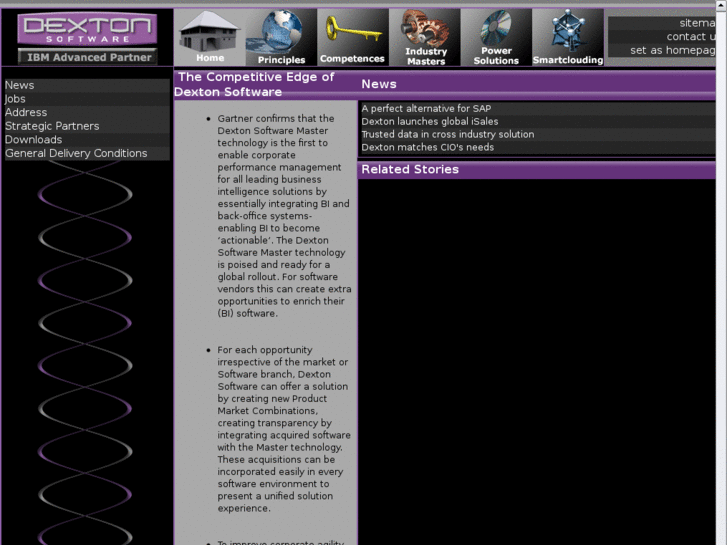Click the scrollbar up arrow
Screen dimensions: 727x545
[721, 4]
